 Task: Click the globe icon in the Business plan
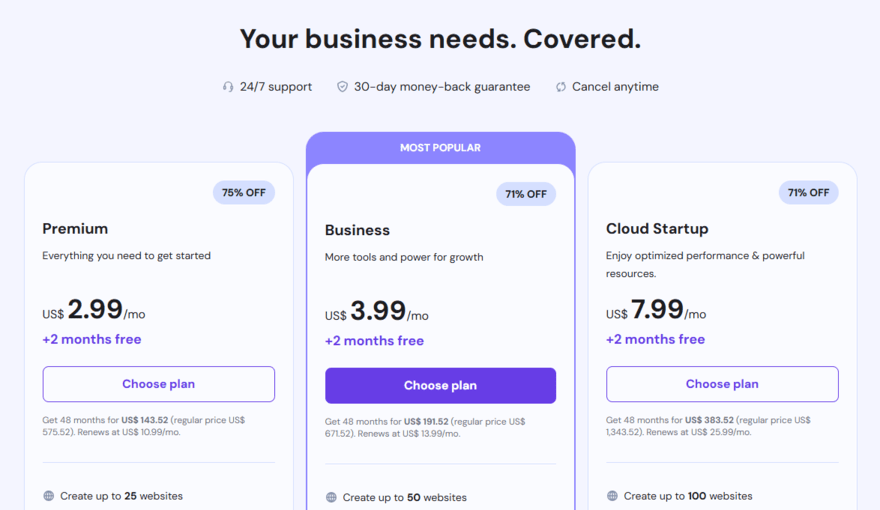click(x=331, y=497)
